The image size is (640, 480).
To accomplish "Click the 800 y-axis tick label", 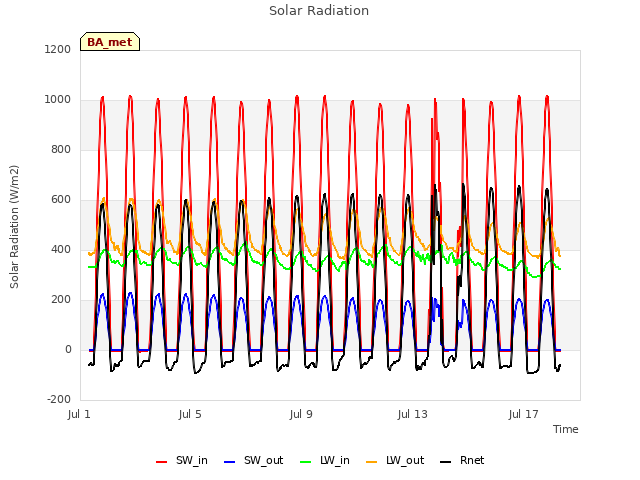I will (x=61, y=149).
